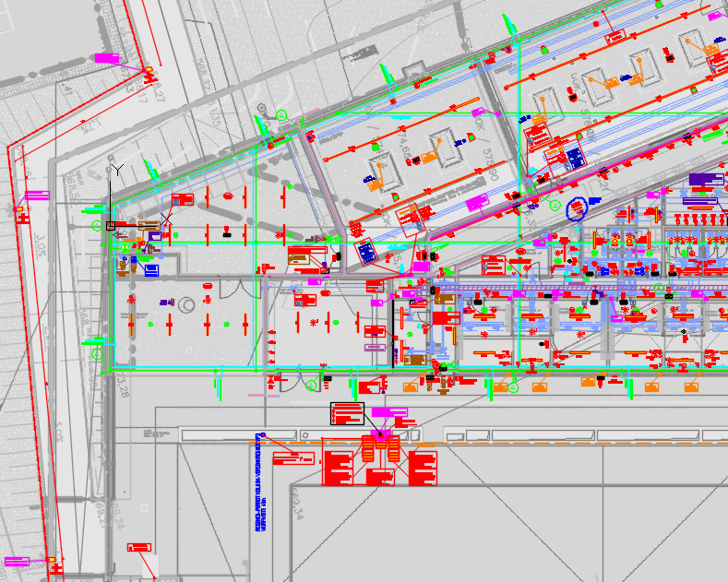728x582 pixels.
Task: Select the green circled marker at top center
Action: [x=281, y=115]
